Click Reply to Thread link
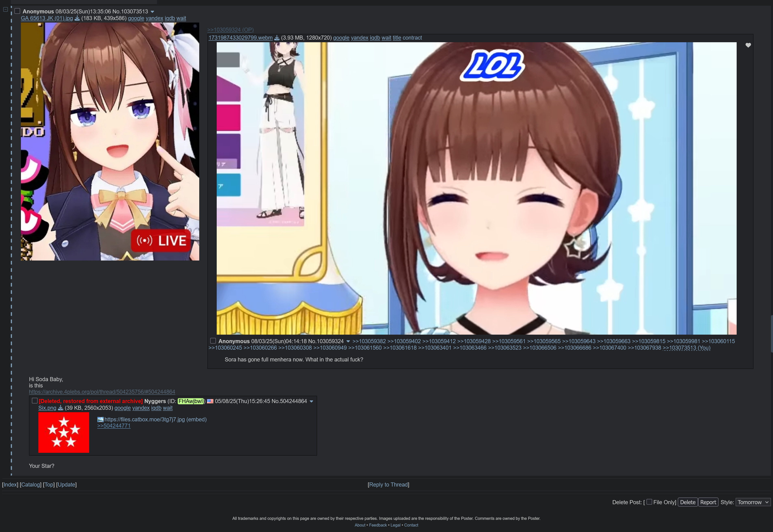 point(388,485)
